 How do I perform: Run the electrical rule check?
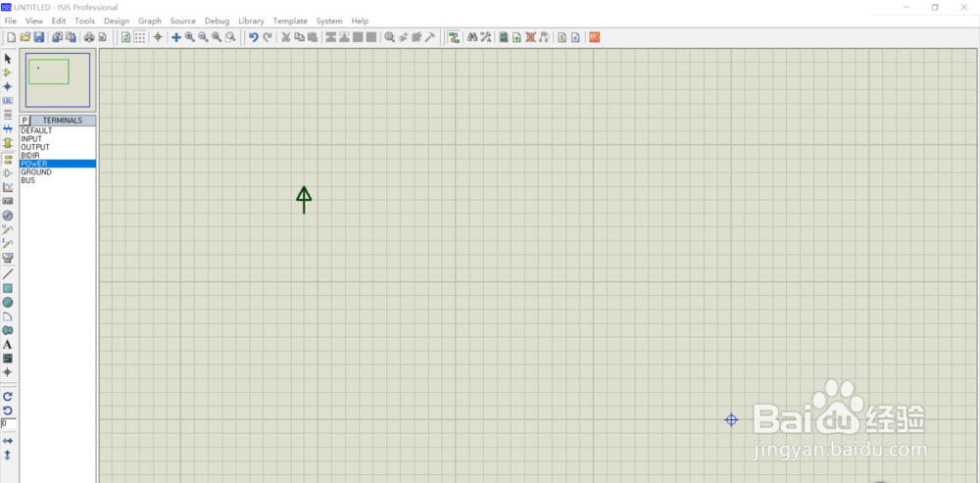575,37
